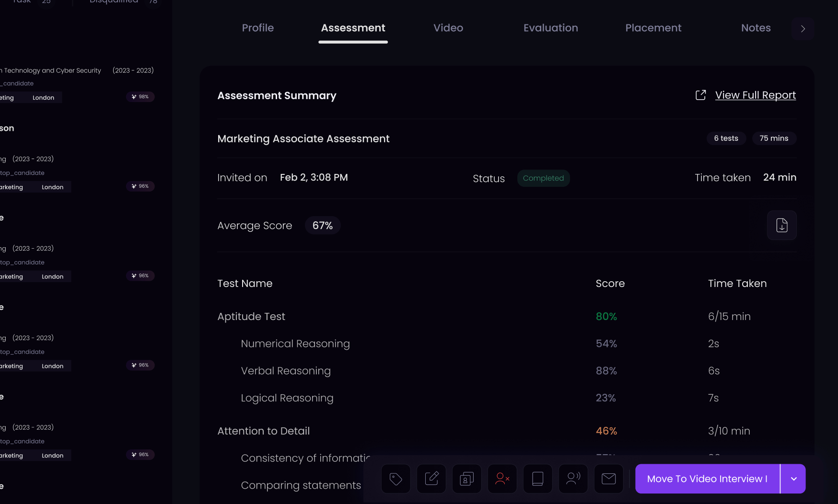The width and height of the screenshot is (838, 504).
Task: Click the Time Taken column header
Action: tap(737, 284)
